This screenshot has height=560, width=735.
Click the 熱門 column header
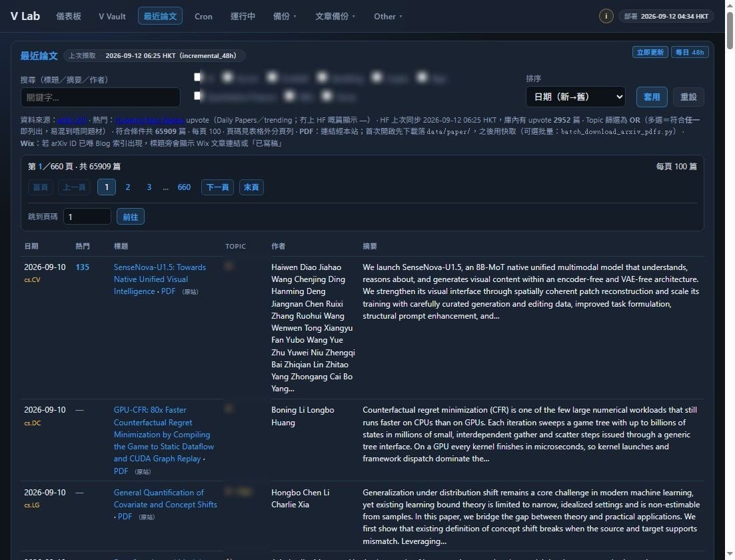[83, 246]
